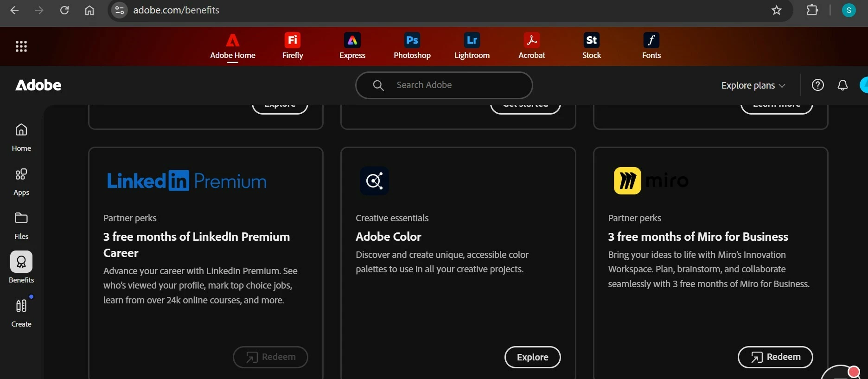Select Benefits in the sidebar

coord(21,268)
